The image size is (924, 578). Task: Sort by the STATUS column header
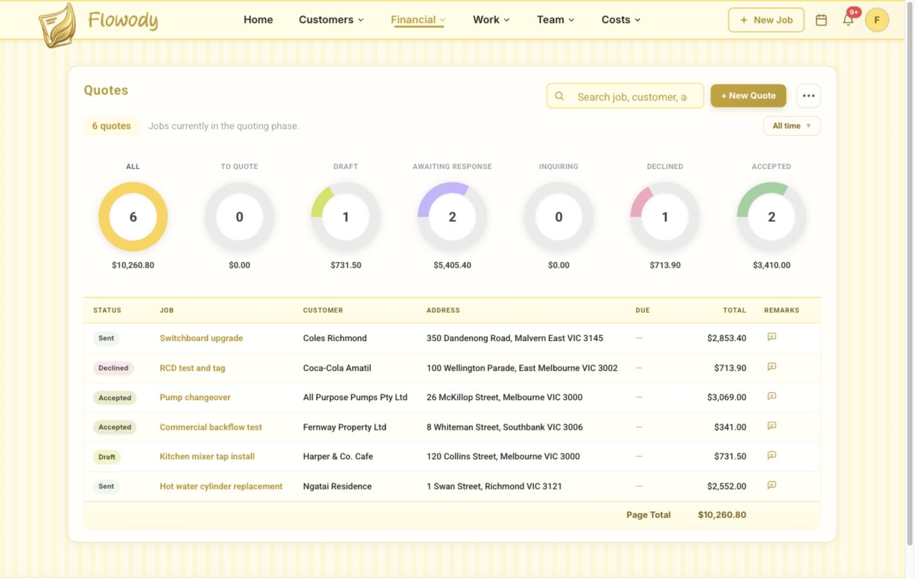tap(107, 310)
